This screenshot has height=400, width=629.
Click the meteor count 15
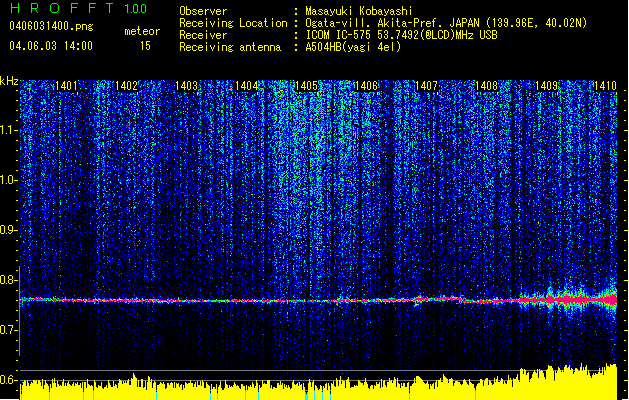(x=145, y=46)
